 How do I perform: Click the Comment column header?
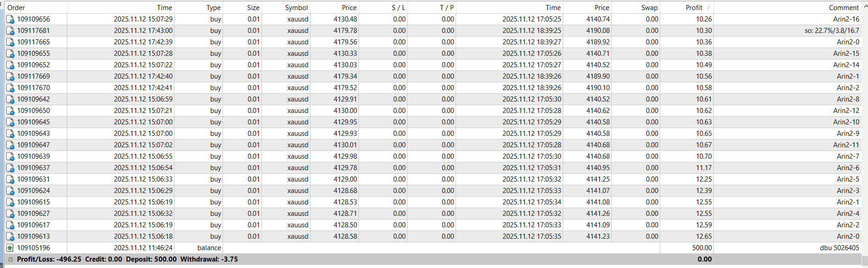point(843,8)
